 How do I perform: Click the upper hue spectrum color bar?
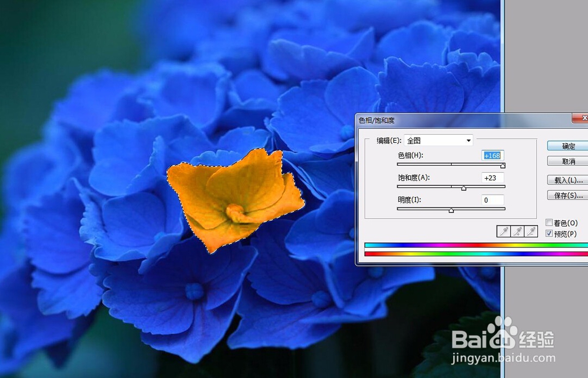(x=476, y=245)
